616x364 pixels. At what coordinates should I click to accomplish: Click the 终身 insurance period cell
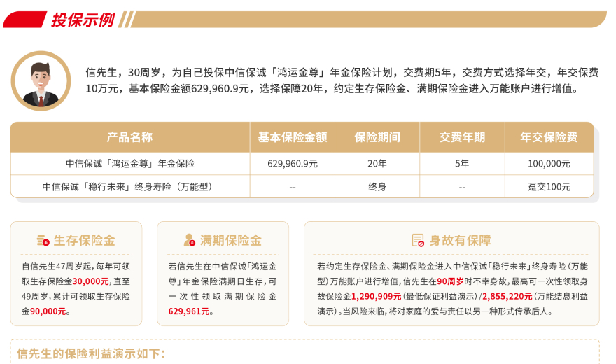point(377,187)
